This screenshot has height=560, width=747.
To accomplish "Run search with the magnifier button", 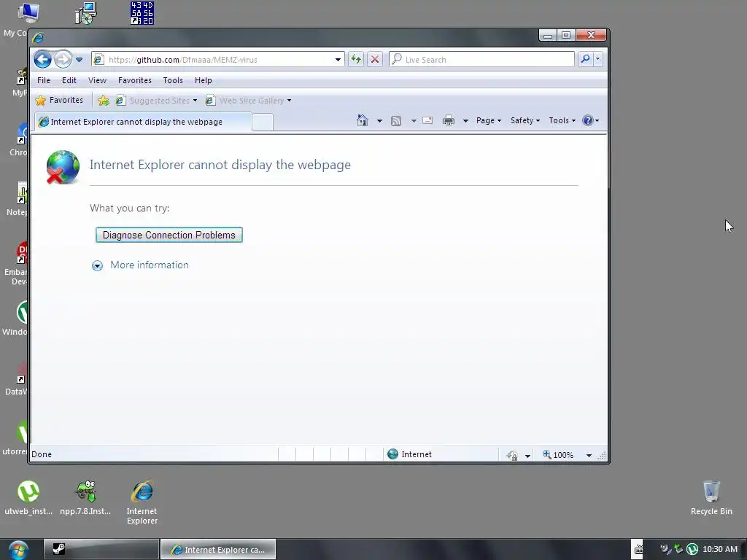I will [585, 59].
